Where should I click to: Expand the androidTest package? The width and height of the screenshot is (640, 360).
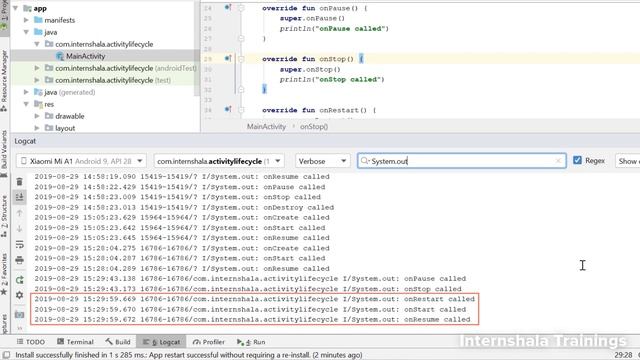[37, 68]
